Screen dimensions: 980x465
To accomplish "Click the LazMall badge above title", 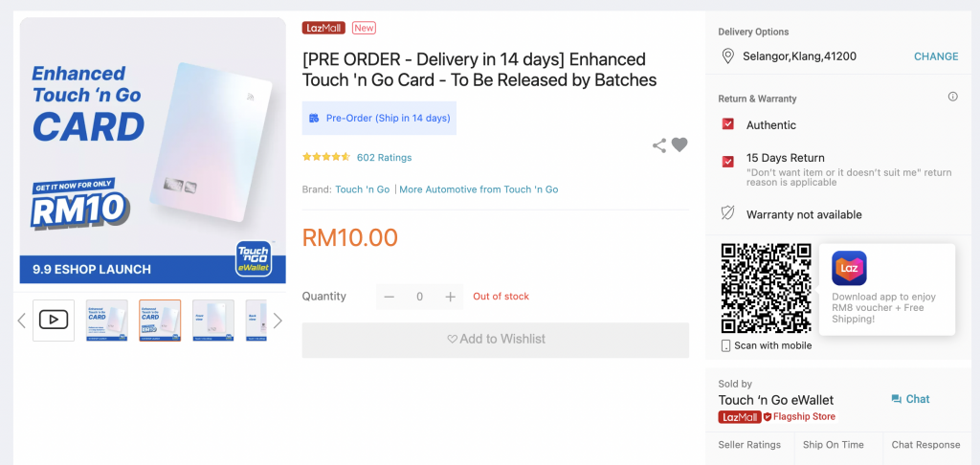I will (323, 28).
